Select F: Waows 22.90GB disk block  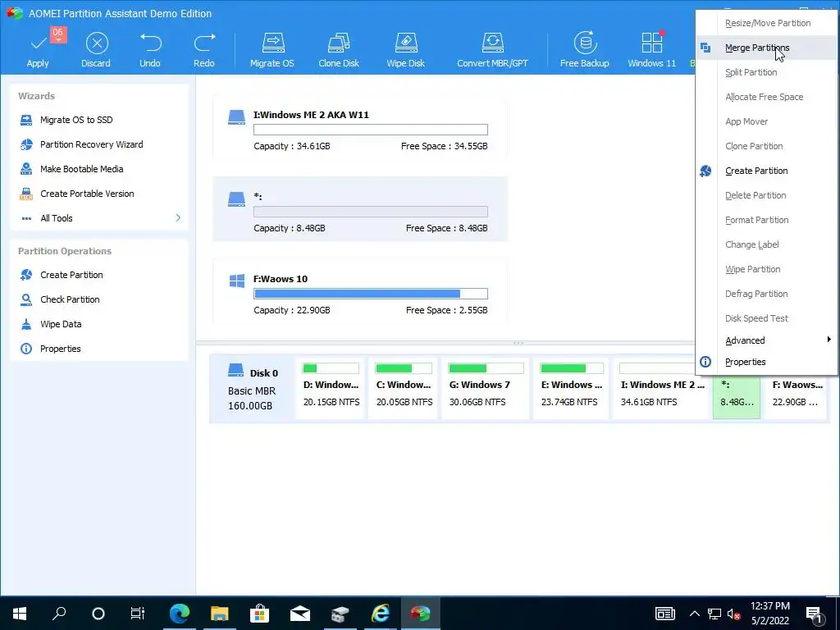797,396
